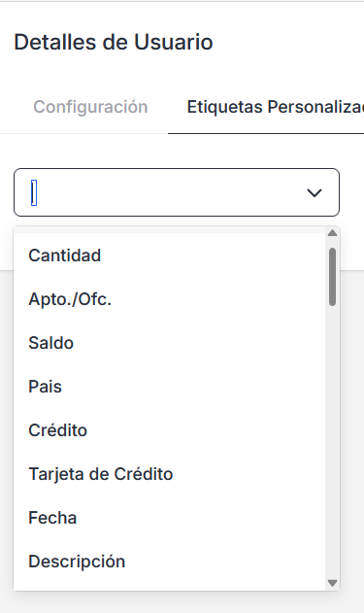Click the scrollbar up arrow
This screenshot has width=364, height=613.
click(x=332, y=233)
